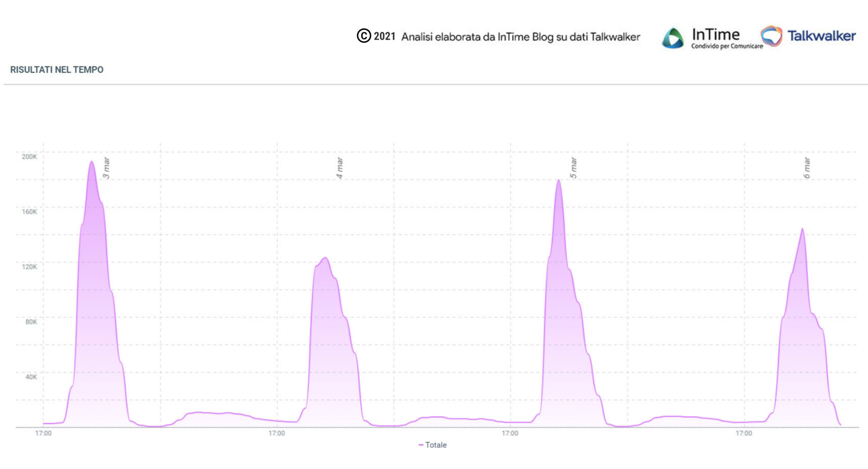The height and width of the screenshot is (469, 868).
Task: Click the 120K y-axis label
Action: [x=29, y=266]
